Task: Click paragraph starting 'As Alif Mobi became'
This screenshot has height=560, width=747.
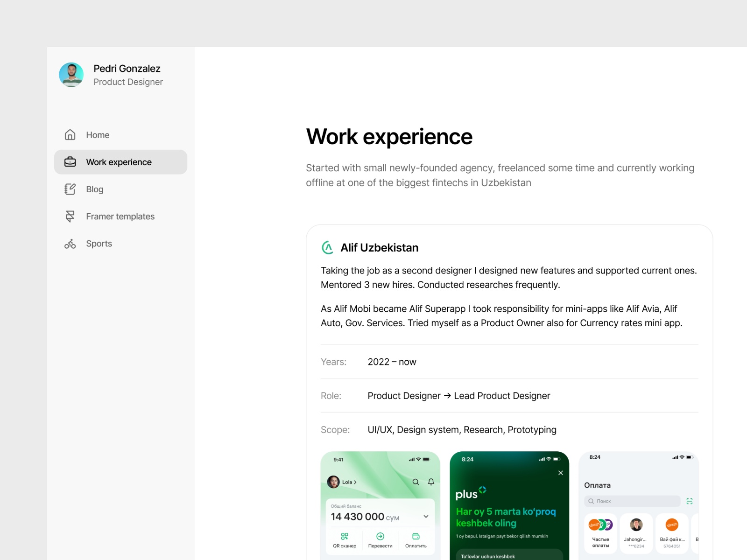Action: click(501, 316)
